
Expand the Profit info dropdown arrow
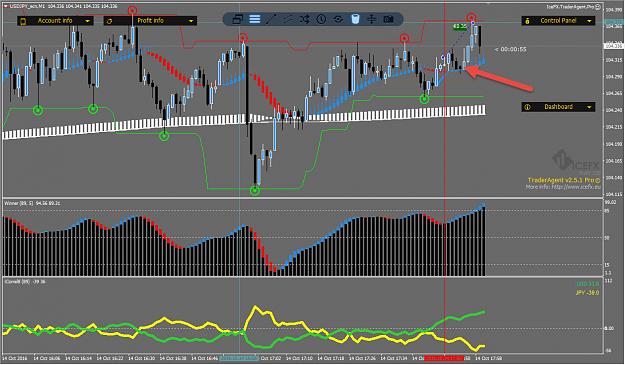[x=191, y=21]
